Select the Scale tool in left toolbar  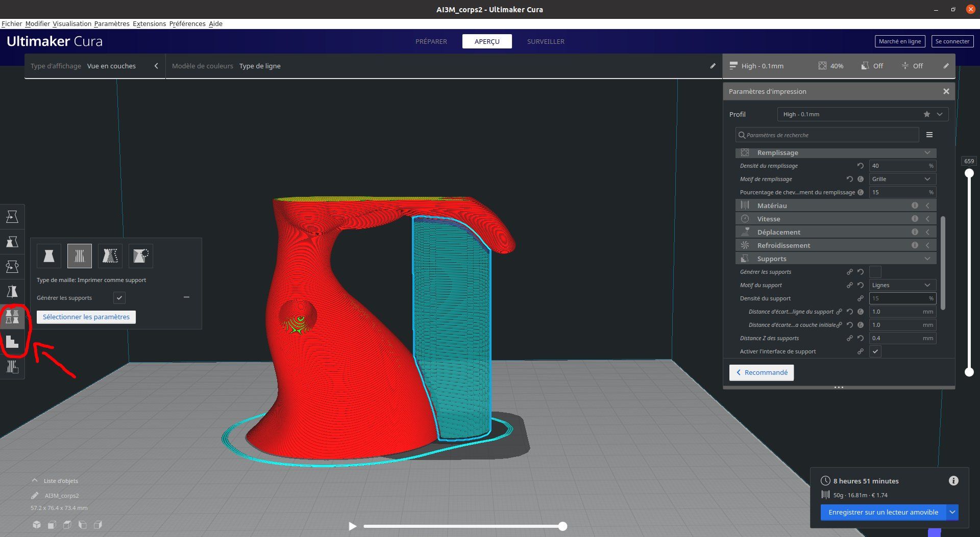(12, 242)
